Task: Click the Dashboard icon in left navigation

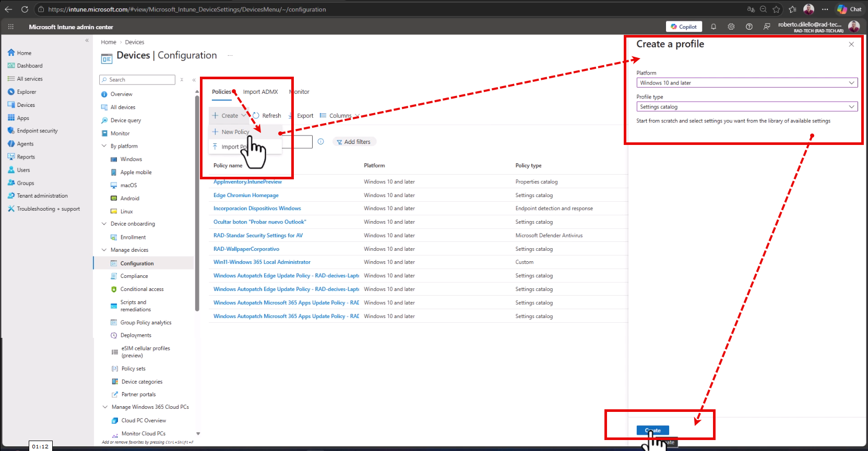Action: 11,66
